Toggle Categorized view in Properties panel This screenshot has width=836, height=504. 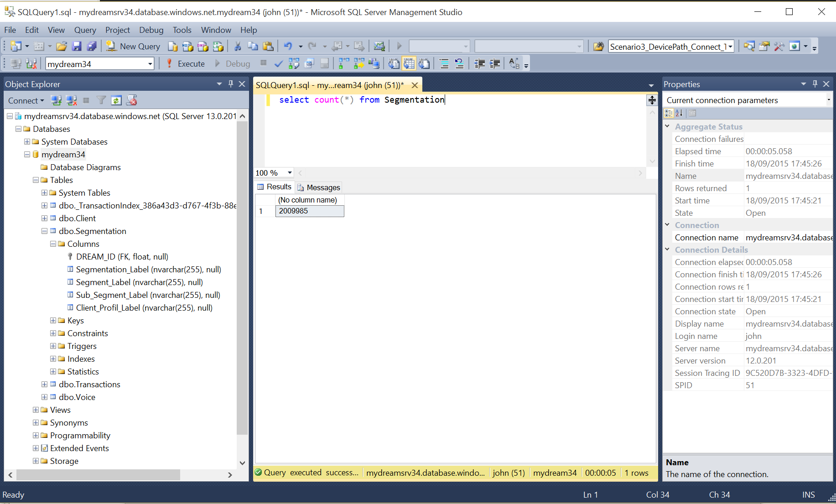point(669,113)
